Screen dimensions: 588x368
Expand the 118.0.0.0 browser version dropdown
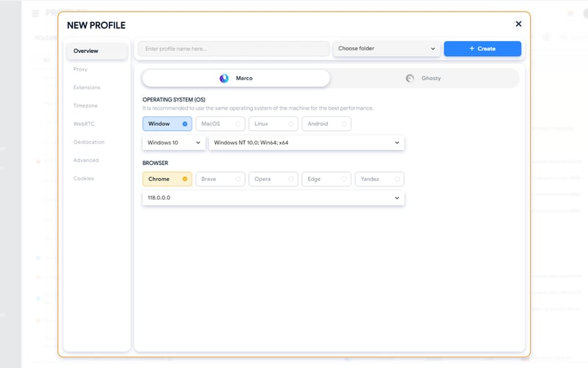tap(273, 198)
